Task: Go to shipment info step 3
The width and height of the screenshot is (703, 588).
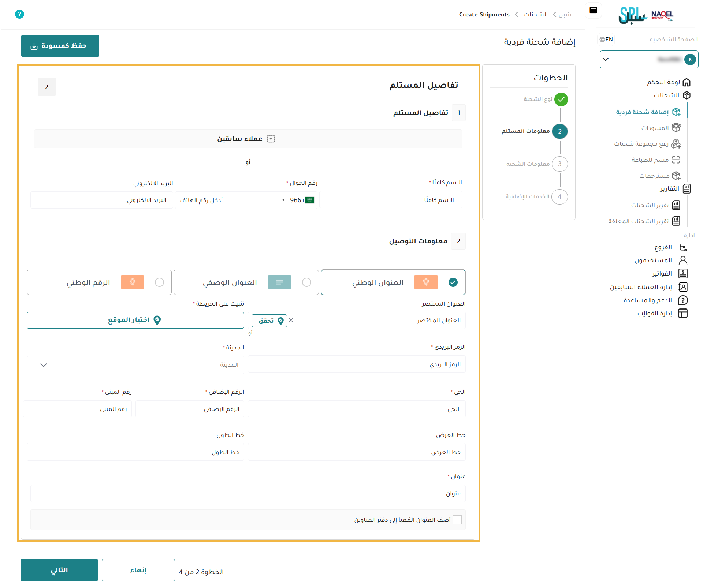Action: click(559, 164)
